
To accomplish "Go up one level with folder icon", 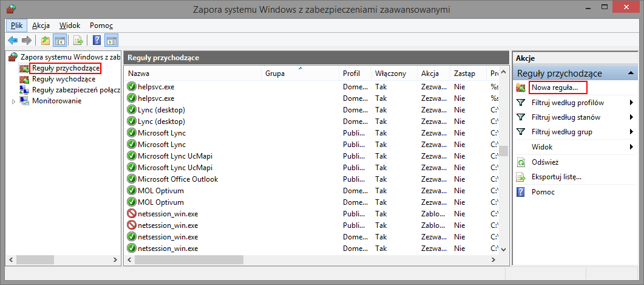I will (45, 40).
